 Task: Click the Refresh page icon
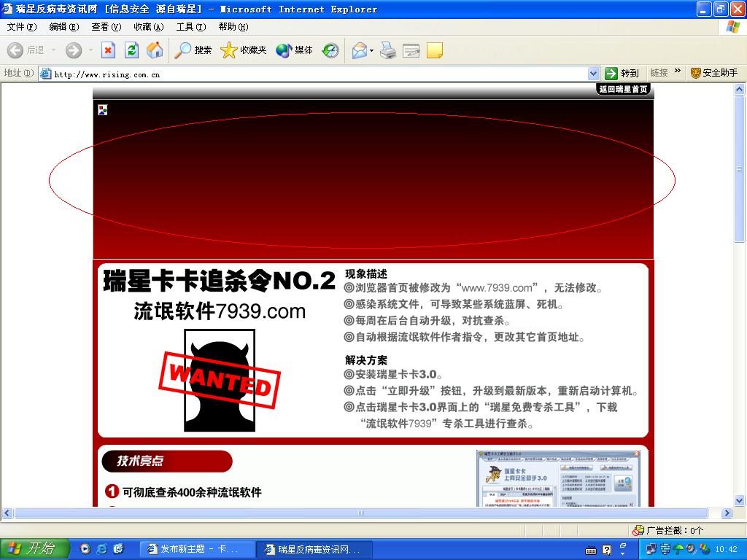pos(131,50)
